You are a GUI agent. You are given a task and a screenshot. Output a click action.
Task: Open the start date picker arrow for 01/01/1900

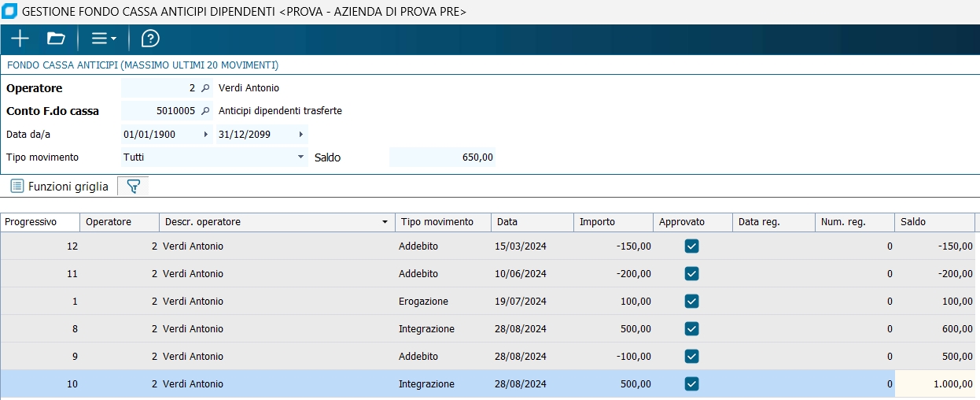206,135
